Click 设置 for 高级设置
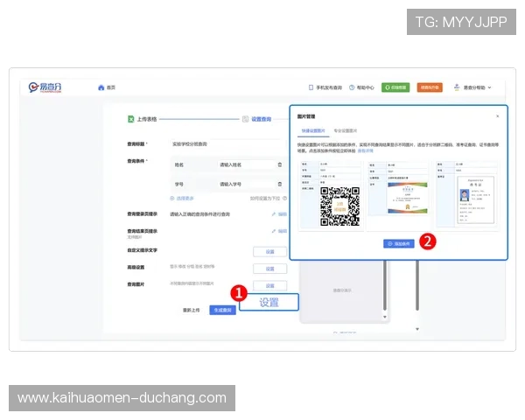The width and height of the screenshot is (525, 420). click(269, 269)
